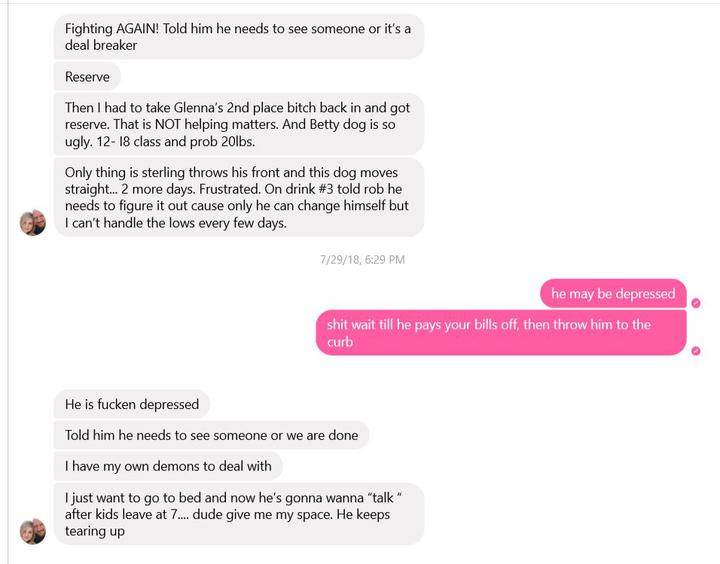Click message about Glenna's 2nd place dog
Image resolution: width=720 pixels, height=564 pixels.
[x=239, y=124]
